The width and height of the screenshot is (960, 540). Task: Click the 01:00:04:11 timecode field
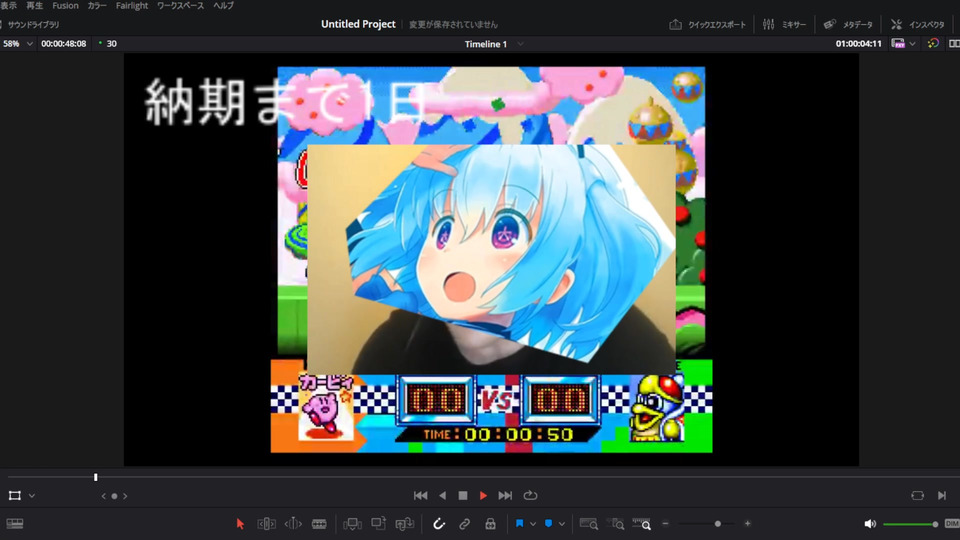pyautogui.click(x=858, y=43)
